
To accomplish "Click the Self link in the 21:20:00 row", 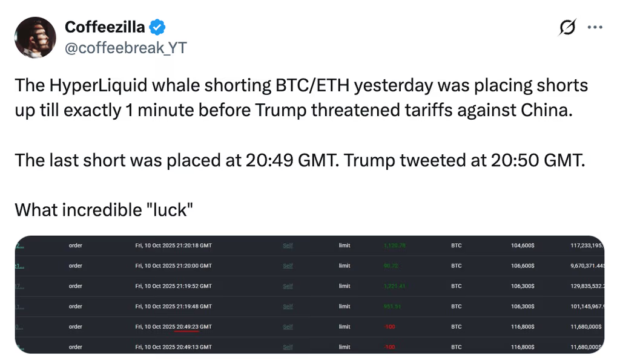I will (288, 265).
